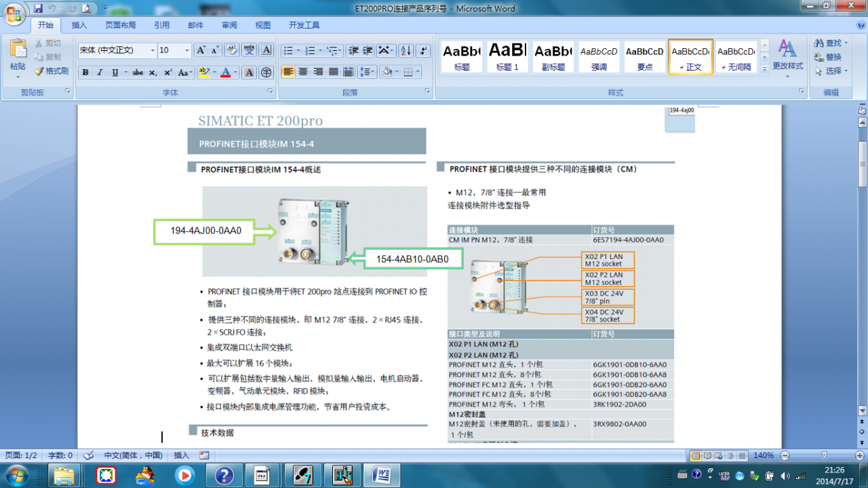Click the zoom out minus button
Viewport: 868px width, 488px height.
click(x=785, y=455)
